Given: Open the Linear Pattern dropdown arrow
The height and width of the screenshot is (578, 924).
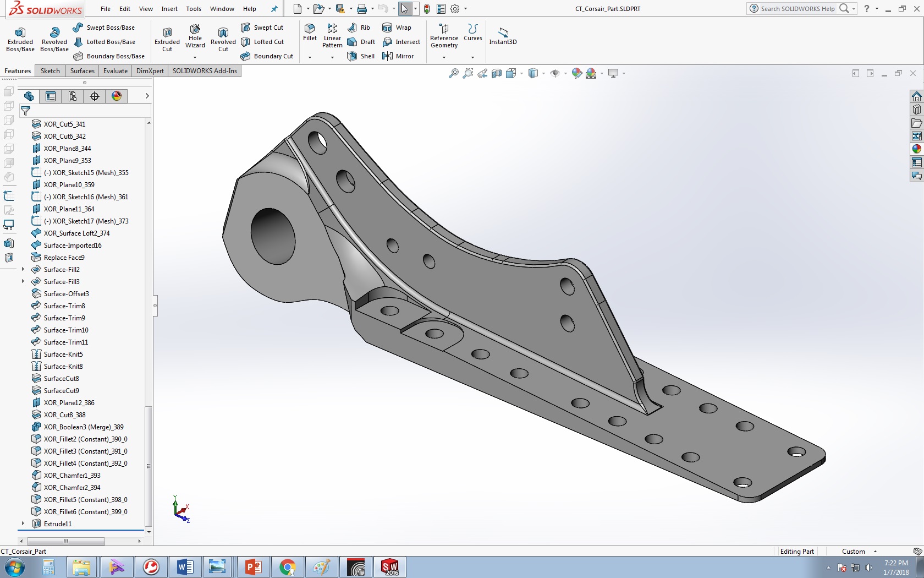Looking at the screenshot, I should tap(332, 57).
